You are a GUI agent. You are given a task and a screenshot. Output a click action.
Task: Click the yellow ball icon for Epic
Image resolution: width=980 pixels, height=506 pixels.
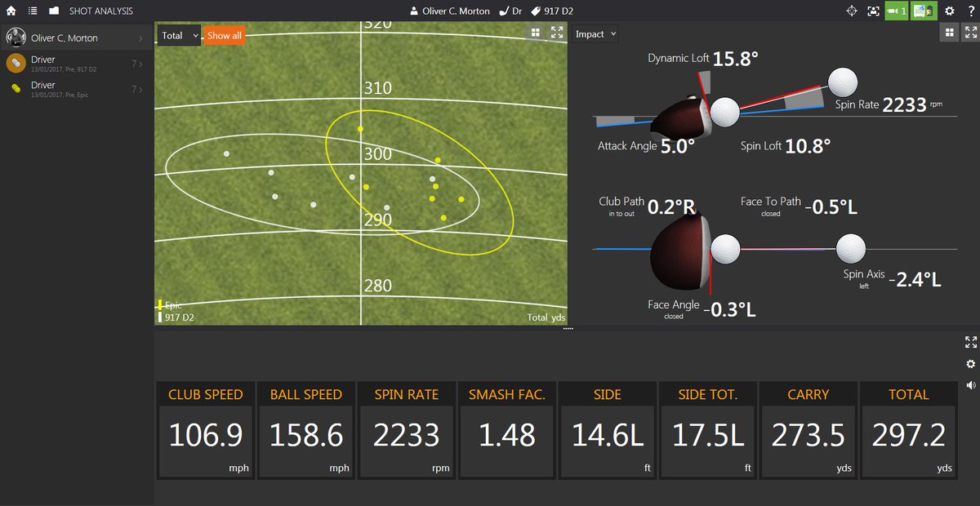(16, 88)
